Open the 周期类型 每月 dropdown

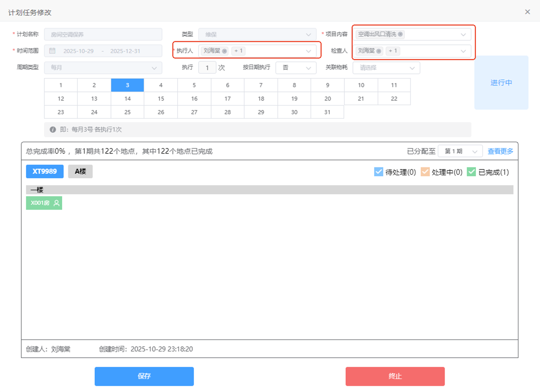pos(103,68)
